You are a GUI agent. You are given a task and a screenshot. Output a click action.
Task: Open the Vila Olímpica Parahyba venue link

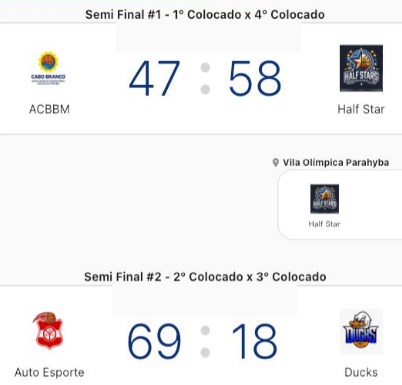pos(336,163)
